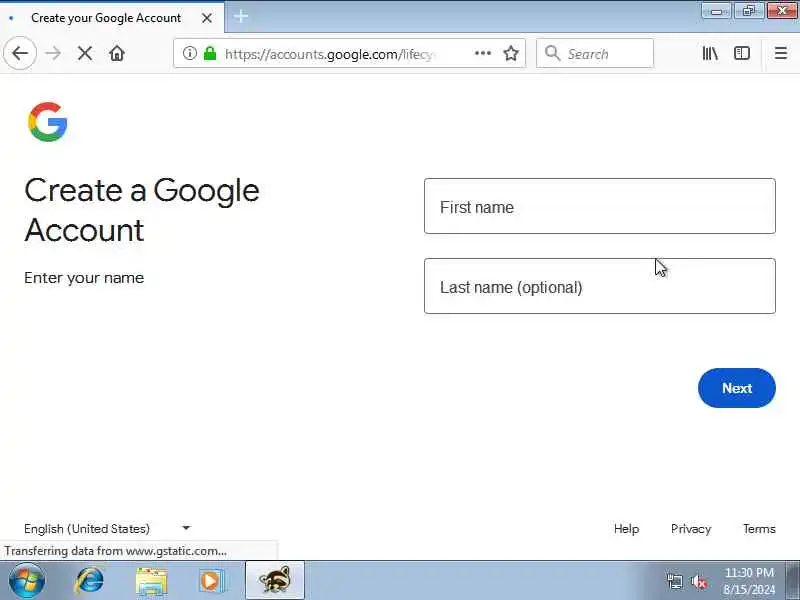Click the muted volume tray icon

(698, 581)
